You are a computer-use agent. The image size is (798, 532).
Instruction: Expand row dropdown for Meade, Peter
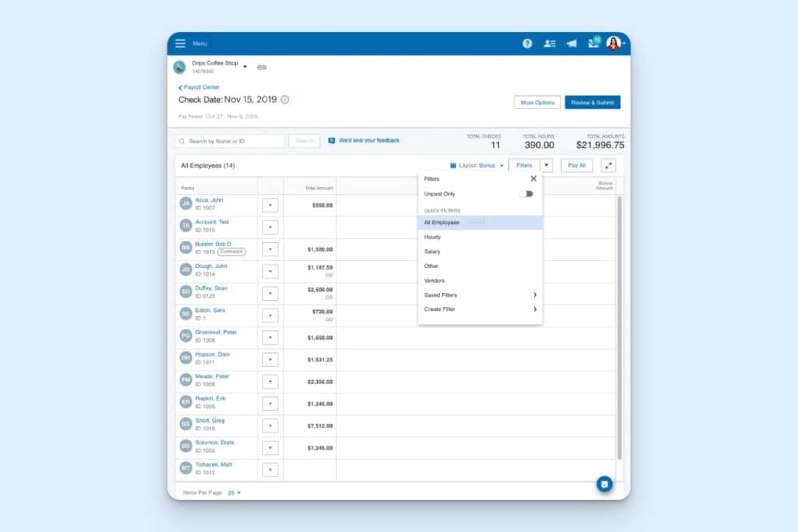click(x=270, y=382)
